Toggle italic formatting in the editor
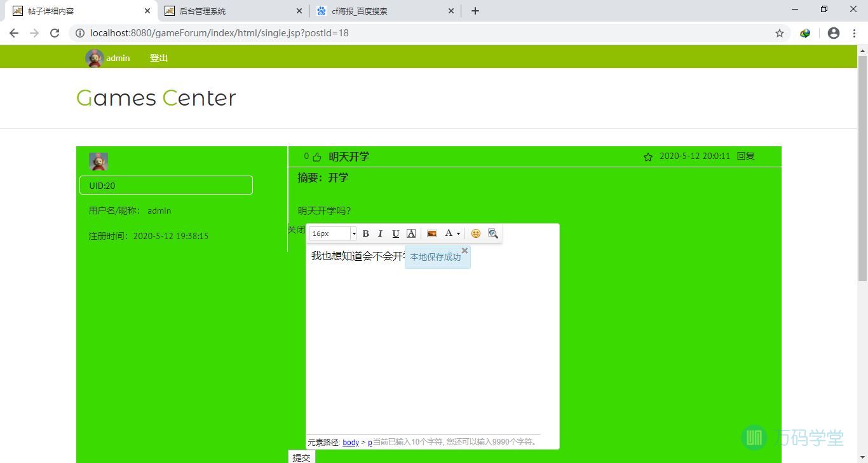 pyautogui.click(x=380, y=233)
